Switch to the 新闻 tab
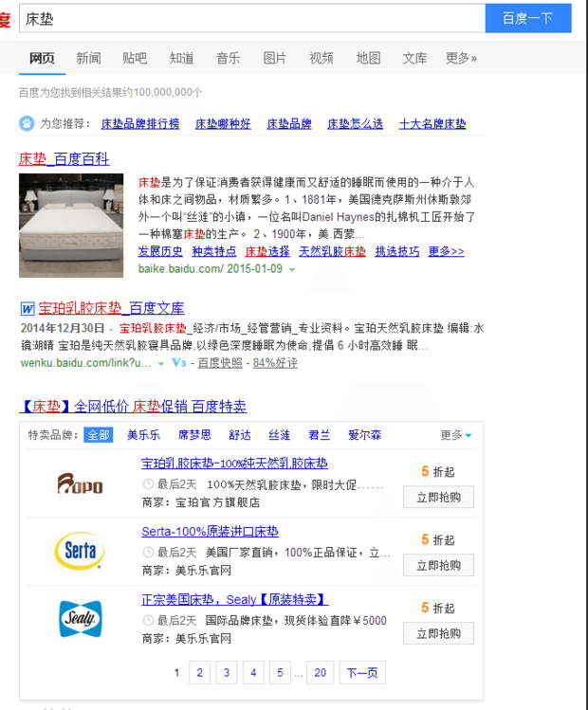 88,58
